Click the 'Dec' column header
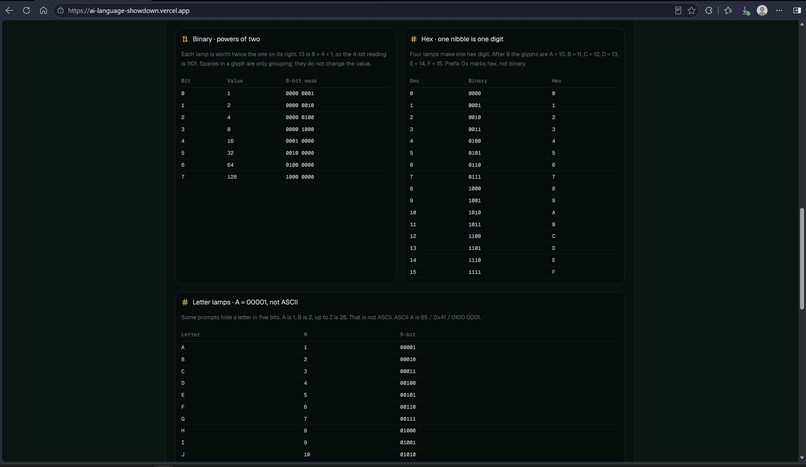Viewport: 806px width, 467px height. tap(414, 81)
